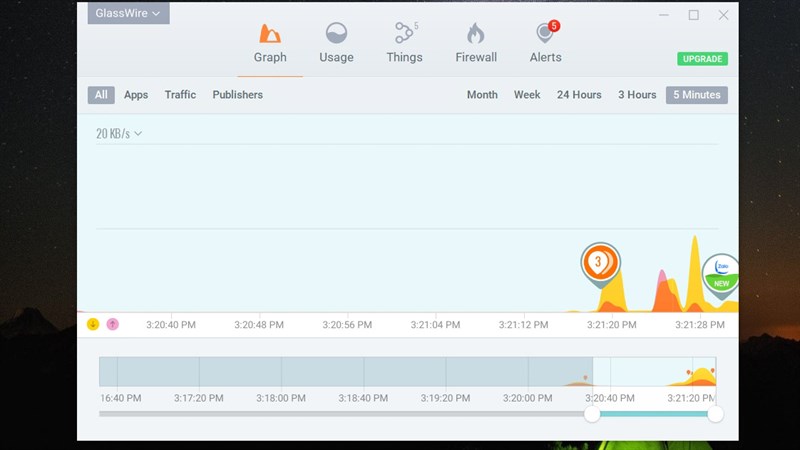
Task: Switch graph range to Month
Action: coord(482,95)
